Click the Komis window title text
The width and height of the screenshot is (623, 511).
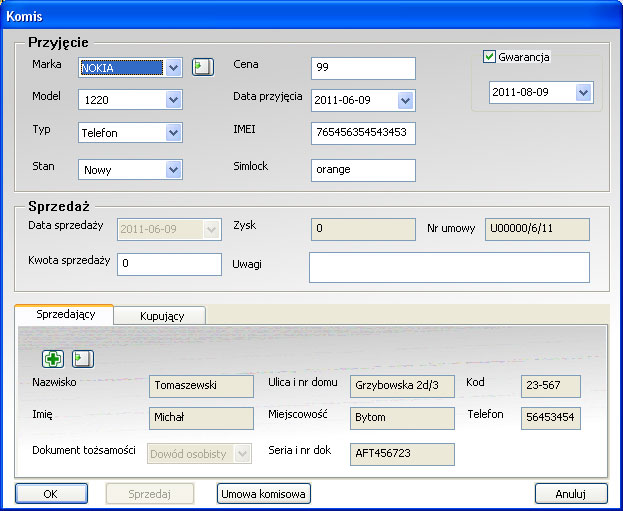pos(24,16)
